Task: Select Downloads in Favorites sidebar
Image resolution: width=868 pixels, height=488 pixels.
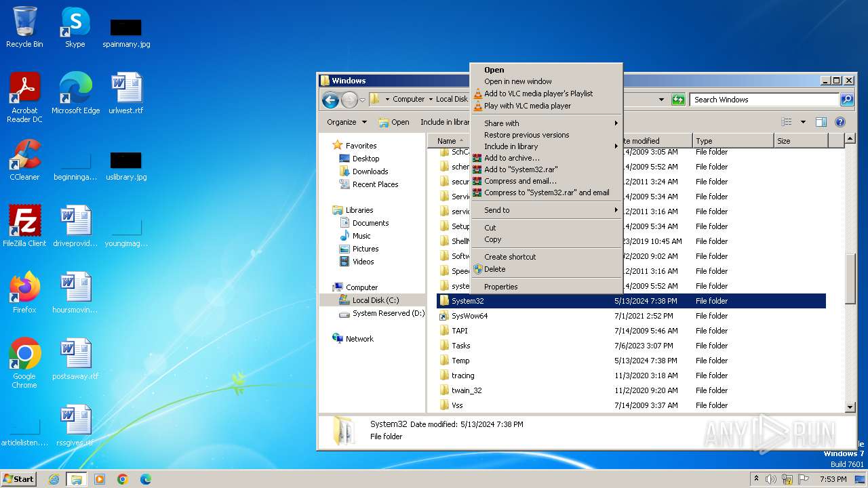Action: point(370,171)
